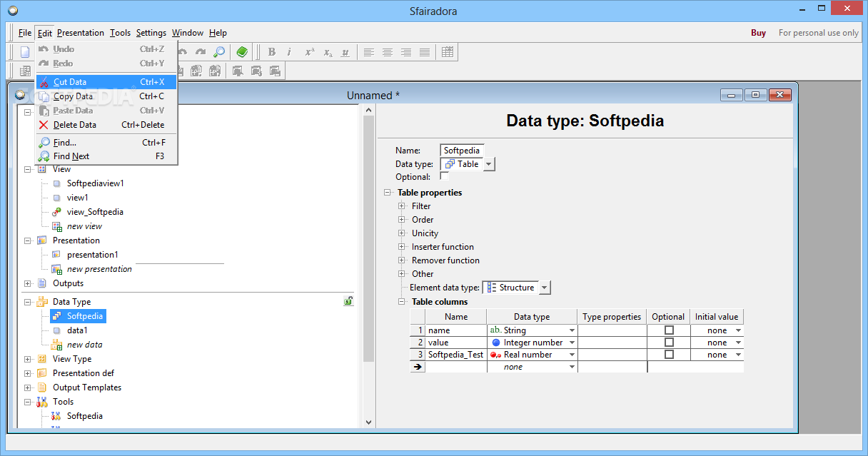Click the underline toolbar icon
Screen dimensions: 868x456
click(345, 52)
